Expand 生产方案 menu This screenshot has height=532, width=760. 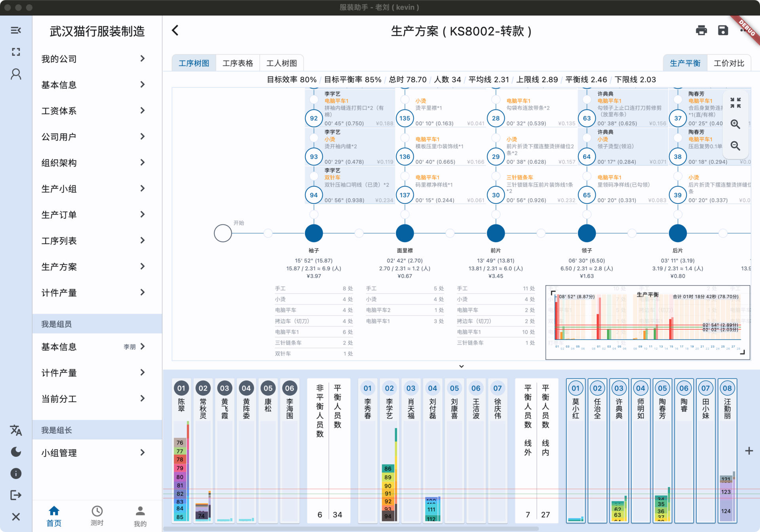(x=97, y=267)
